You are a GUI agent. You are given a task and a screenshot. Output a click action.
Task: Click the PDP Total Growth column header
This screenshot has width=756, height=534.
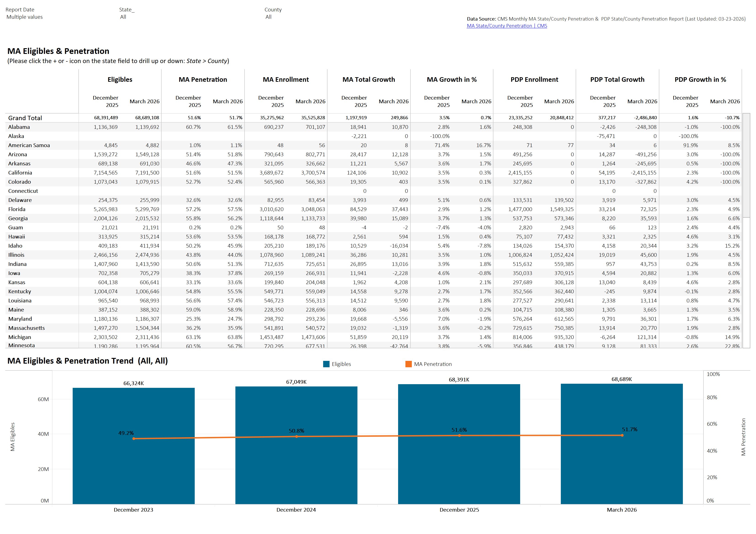(x=617, y=80)
